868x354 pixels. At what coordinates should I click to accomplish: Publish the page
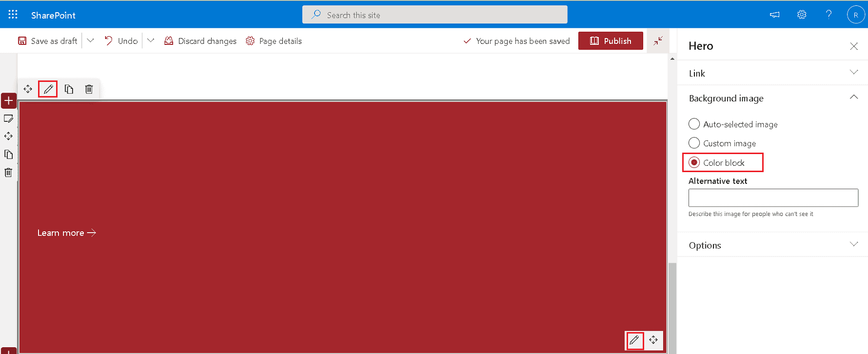coord(611,41)
